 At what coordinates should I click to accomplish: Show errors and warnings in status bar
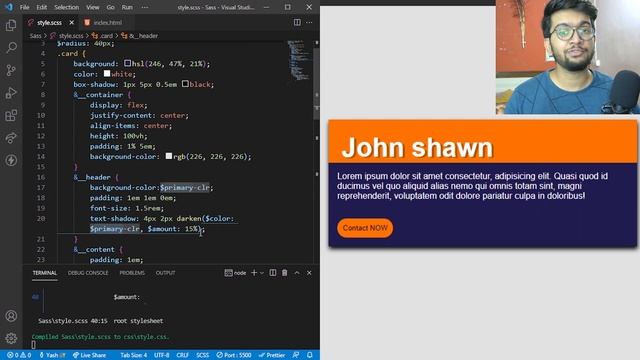point(19,355)
